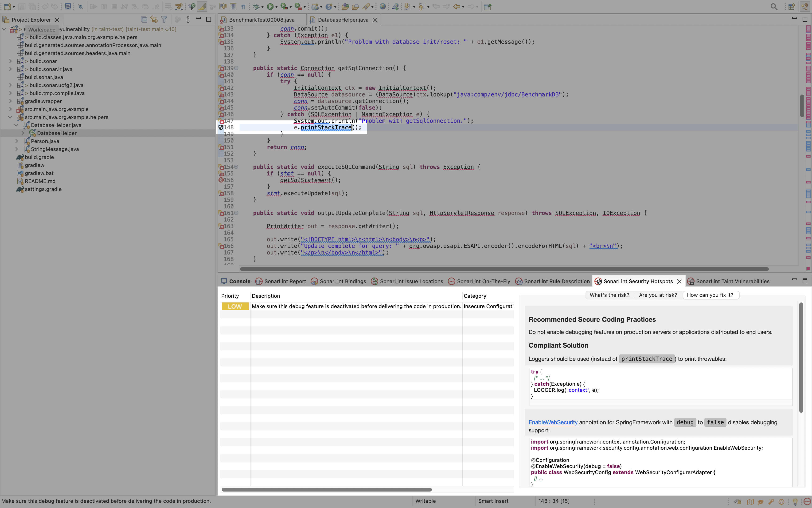Click the Open Task folder icon
This screenshot has height=508, width=812.
(355, 7)
